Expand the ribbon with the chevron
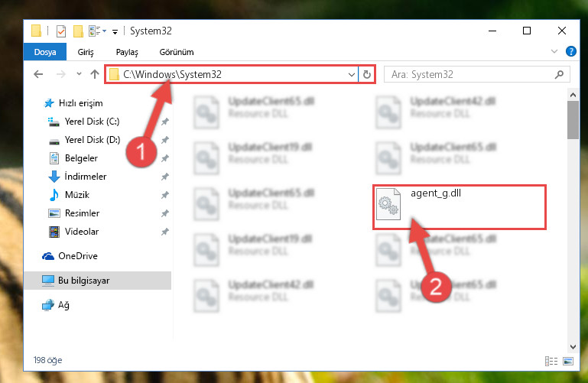Viewport: 588px width, 383px height. 554,51
